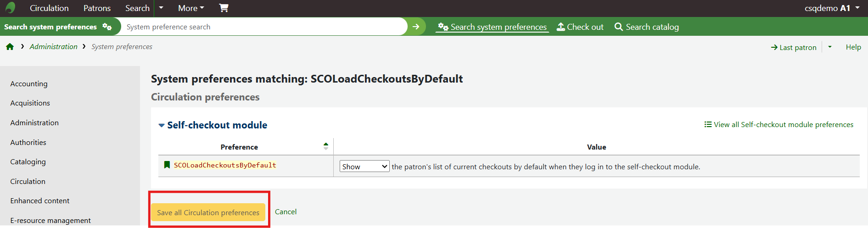Expand the Last patron dropdown arrow
The width and height of the screenshot is (868, 228).
click(x=830, y=47)
